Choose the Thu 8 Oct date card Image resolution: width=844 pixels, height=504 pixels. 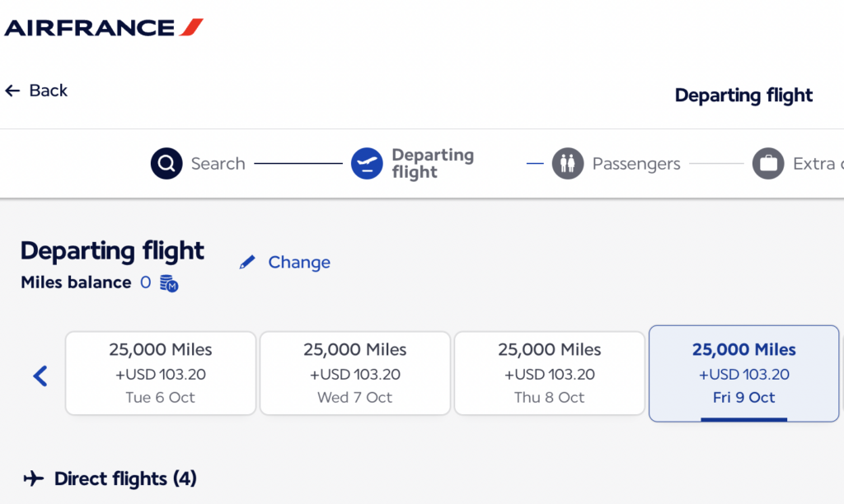[x=550, y=373]
